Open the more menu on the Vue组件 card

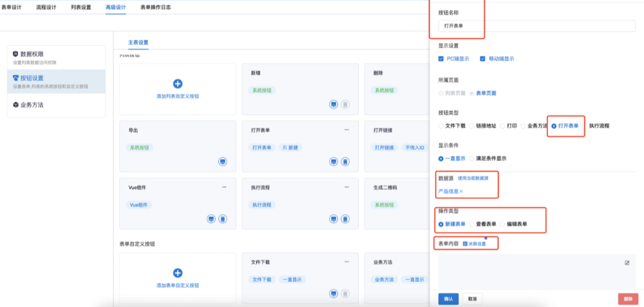pyautogui.click(x=224, y=187)
